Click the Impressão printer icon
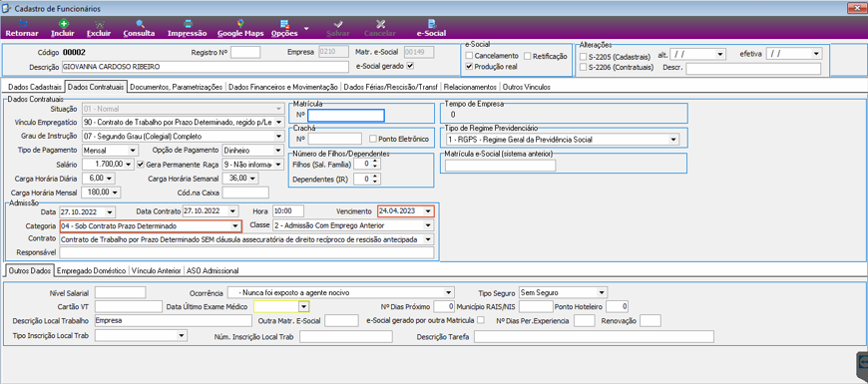Screen dimensions: 868x384 click(x=188, y=24)
